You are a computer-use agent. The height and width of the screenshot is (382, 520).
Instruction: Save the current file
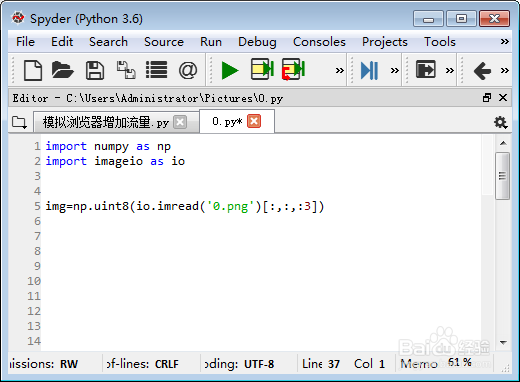click(95, 70)
